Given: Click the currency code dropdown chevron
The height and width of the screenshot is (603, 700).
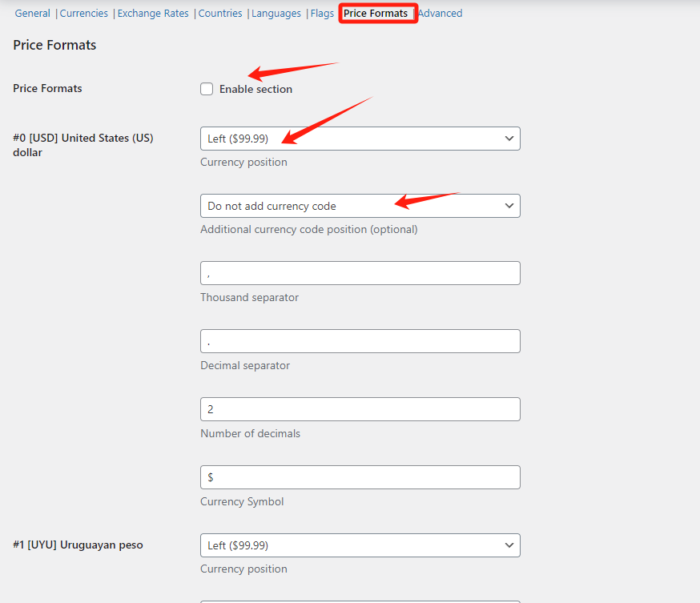Looking at the screenshot, I should [x=509, y=206].
